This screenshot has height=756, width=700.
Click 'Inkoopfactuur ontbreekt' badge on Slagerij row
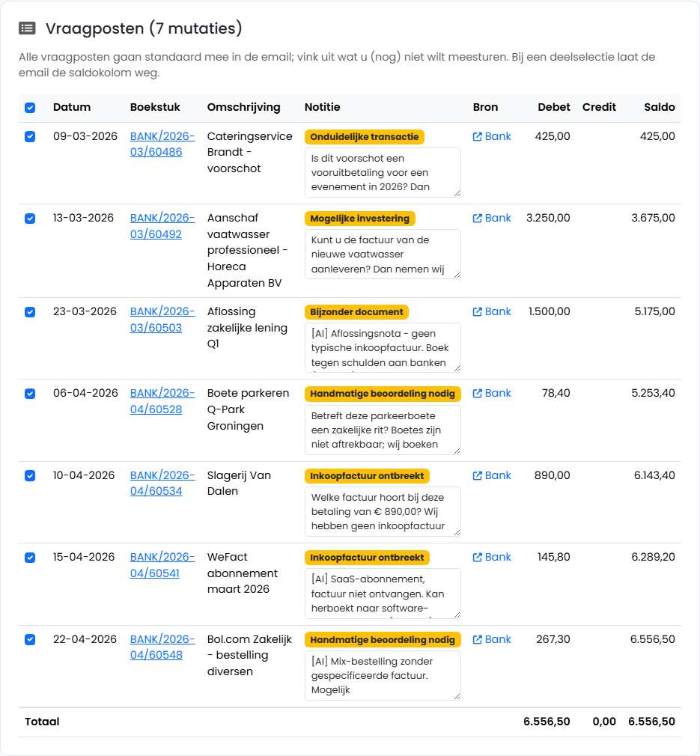click(367, 476)
